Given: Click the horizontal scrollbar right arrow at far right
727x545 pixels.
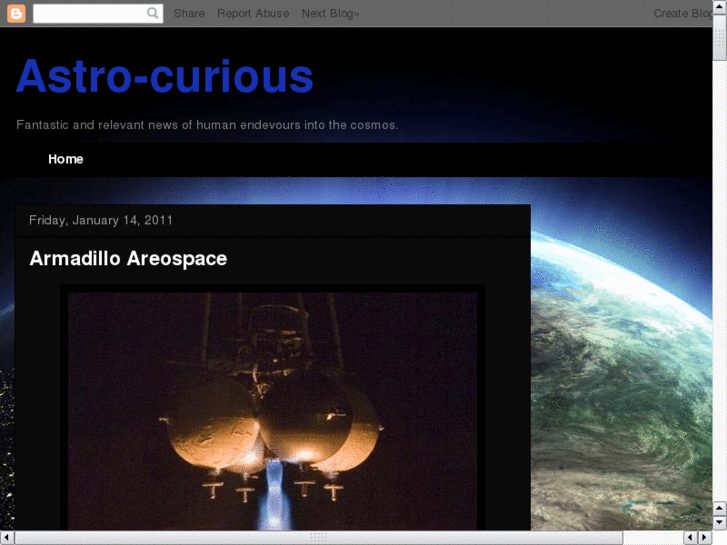Looking at the screenshot, I should coord(705,538).
